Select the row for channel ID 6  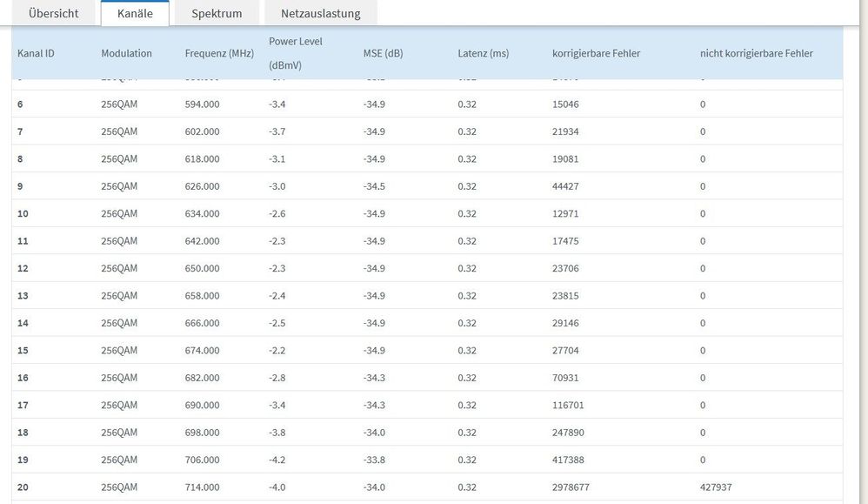(x=20, y=104)
